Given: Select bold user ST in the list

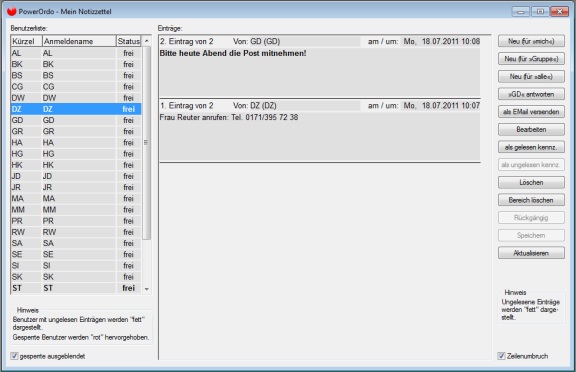Looking at the screenshot, I should [x=76, y=288].
